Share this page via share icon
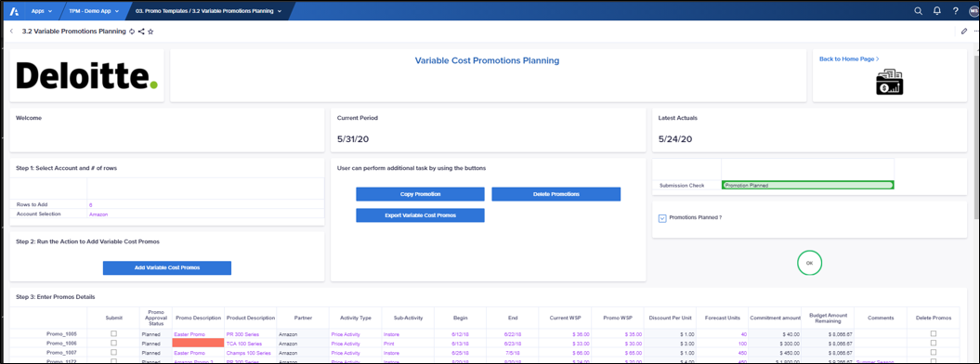Screen dimensions: 980x364 tap(141, 31)
